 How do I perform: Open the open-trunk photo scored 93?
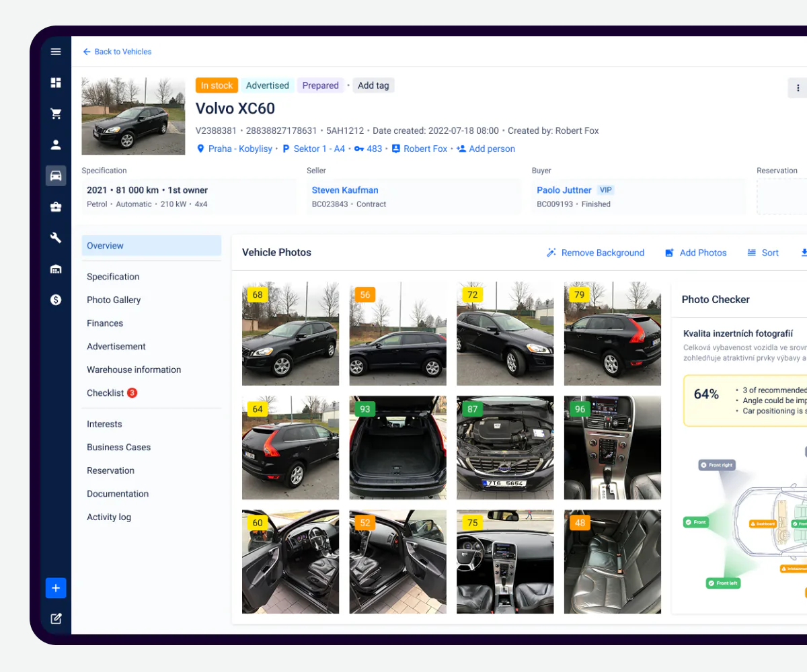click(x=397, y=448)
